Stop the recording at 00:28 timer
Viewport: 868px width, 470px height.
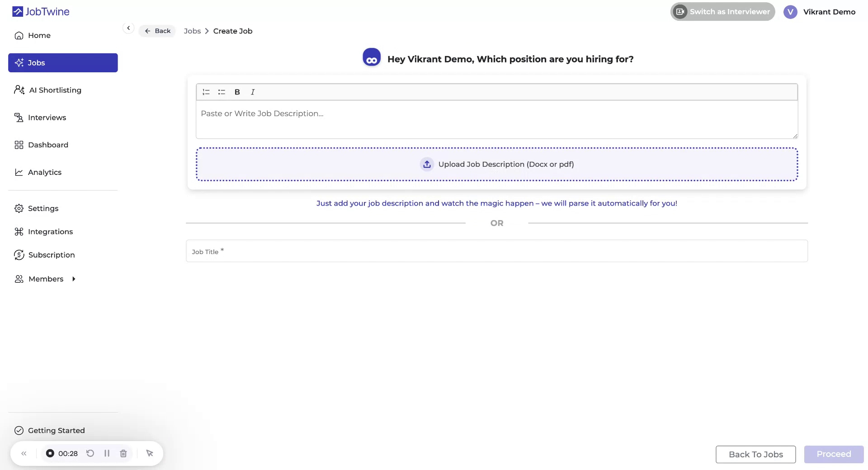(50, 453)
